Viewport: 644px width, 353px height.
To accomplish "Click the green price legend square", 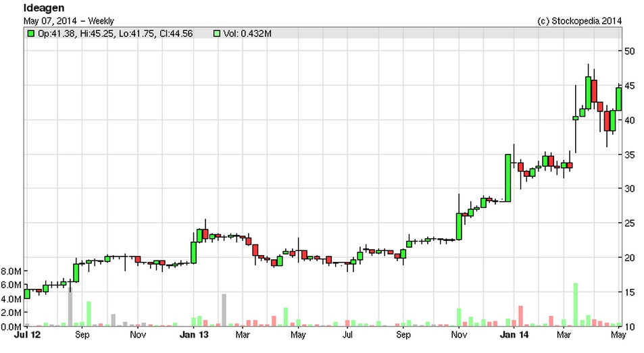I will click(x=30, y=34).
